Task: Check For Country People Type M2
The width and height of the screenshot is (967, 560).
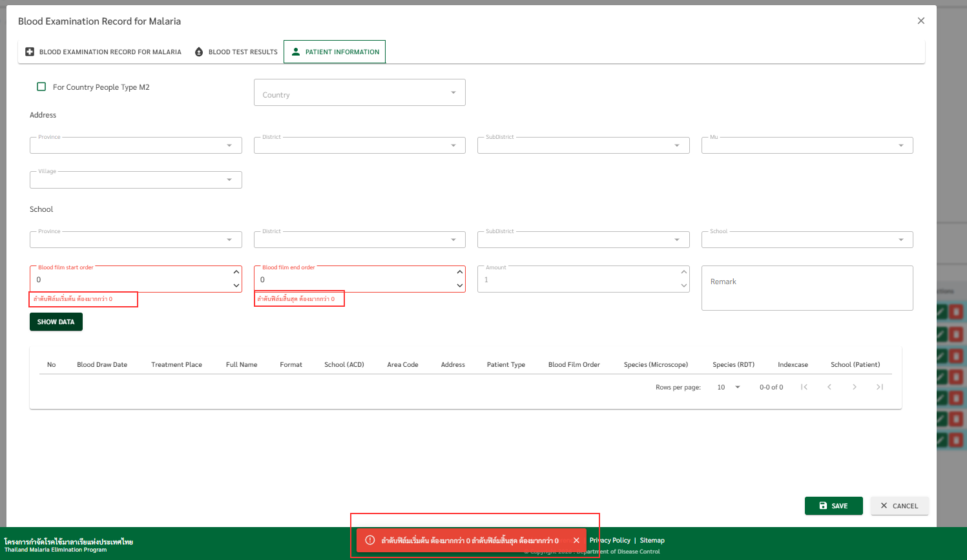Action: point(41,87)
